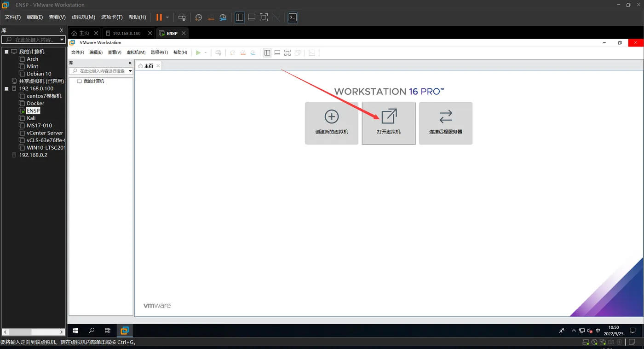Collapse the 192.168.0.100 tree node
644x349 pixels.
pyautogui.click(x=6, y=88)
